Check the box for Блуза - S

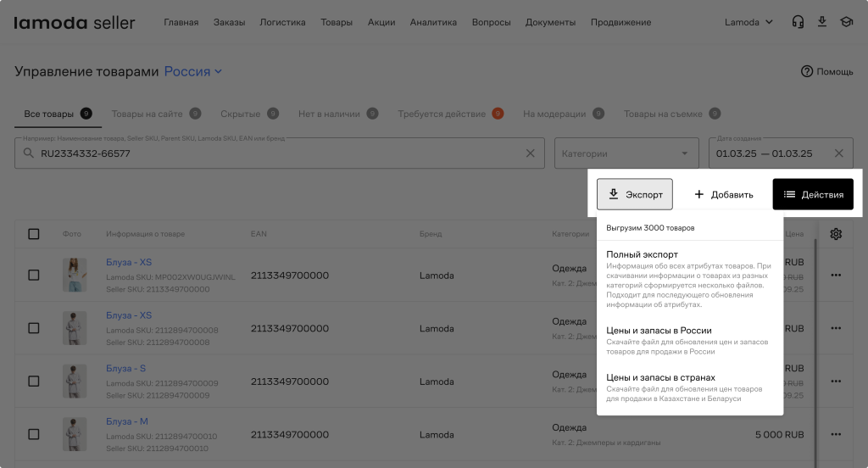(34, 382)
